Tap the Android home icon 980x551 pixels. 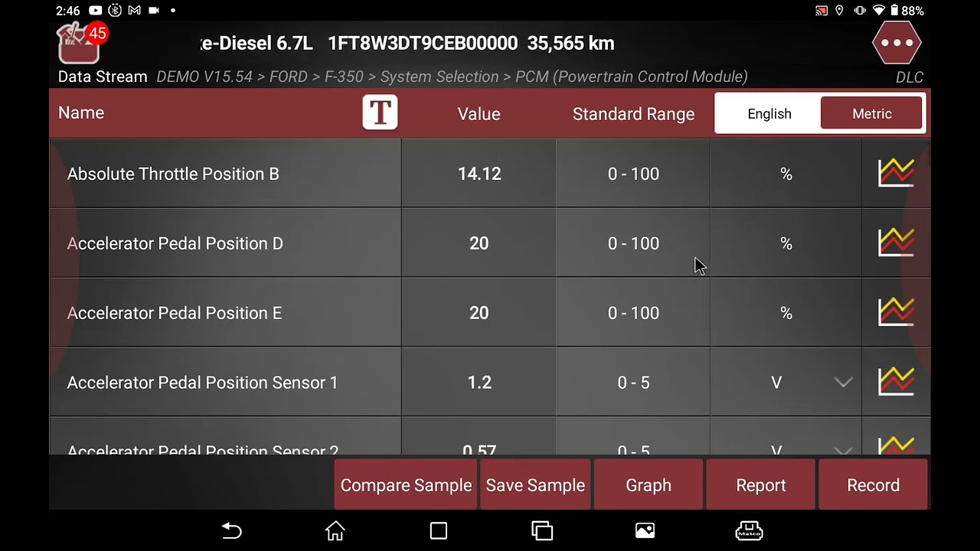click(335, 530)
